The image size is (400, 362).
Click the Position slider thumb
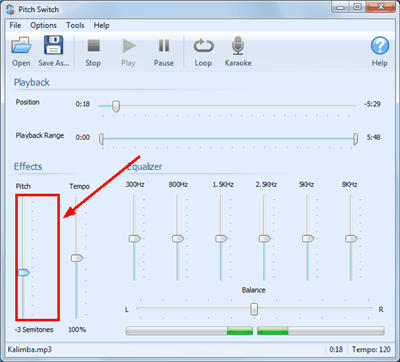click(116, 106)
